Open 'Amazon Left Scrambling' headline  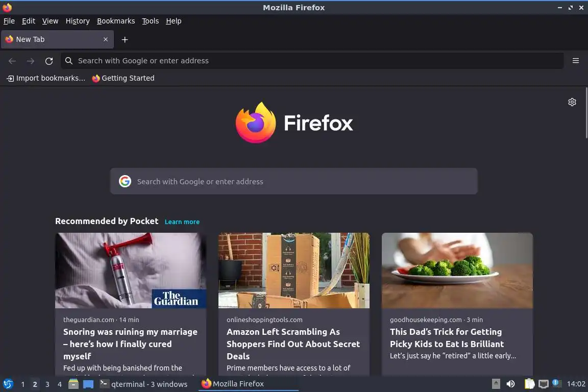coord(293,344)
